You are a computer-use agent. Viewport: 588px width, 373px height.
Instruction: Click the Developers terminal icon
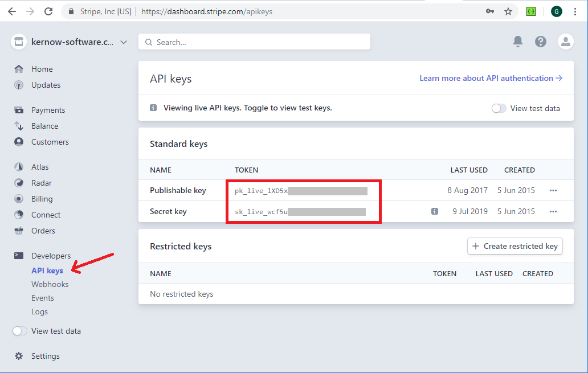pos(19,256)
